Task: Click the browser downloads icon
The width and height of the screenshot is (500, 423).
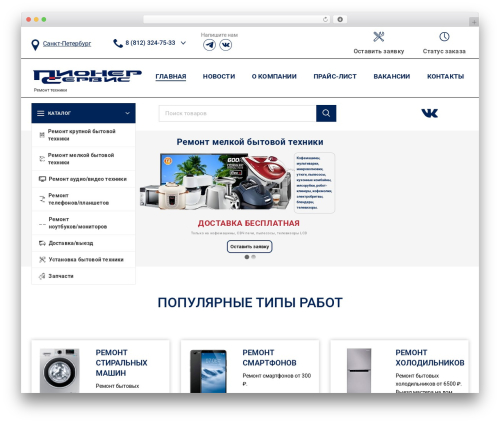Action: click(x=340, y=19)
